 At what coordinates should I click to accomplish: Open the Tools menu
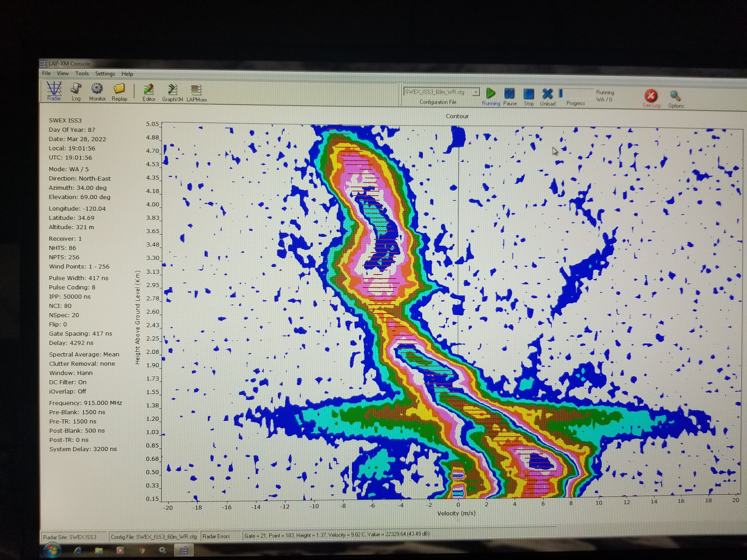click(x=82, y=73)
